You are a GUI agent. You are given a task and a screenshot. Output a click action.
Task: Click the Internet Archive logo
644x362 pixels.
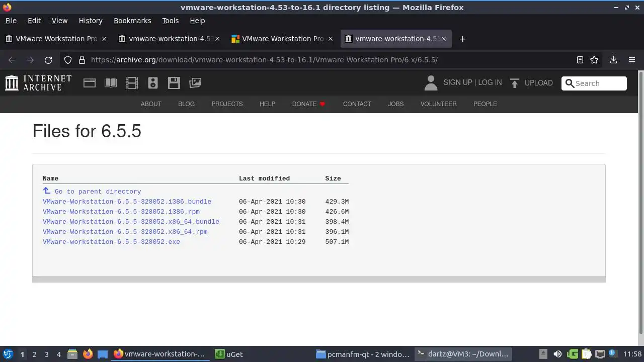point(38,83)
